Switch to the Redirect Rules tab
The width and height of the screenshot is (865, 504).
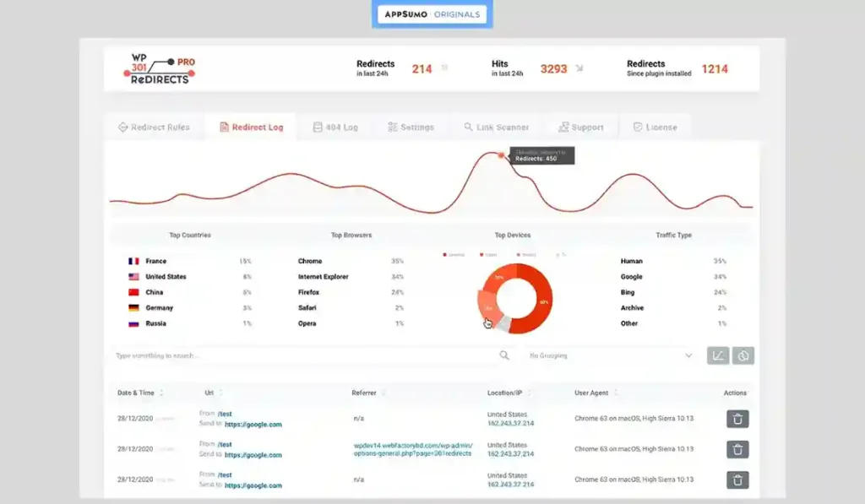pos(154,127)
